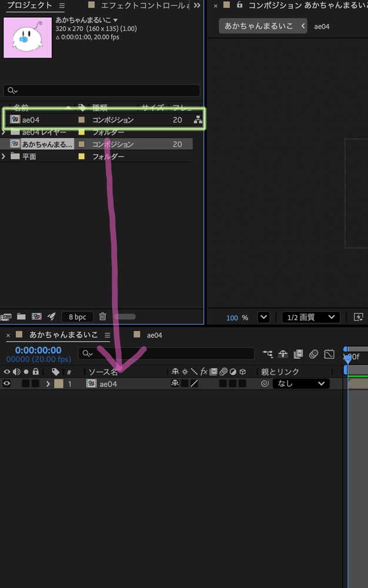Click the 0:00:00:00 current timecode
368x588 pixels.
tap(38, 350)
